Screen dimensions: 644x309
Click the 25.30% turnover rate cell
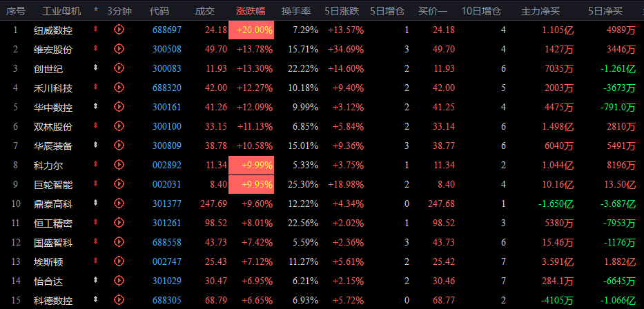click(303, 185)
